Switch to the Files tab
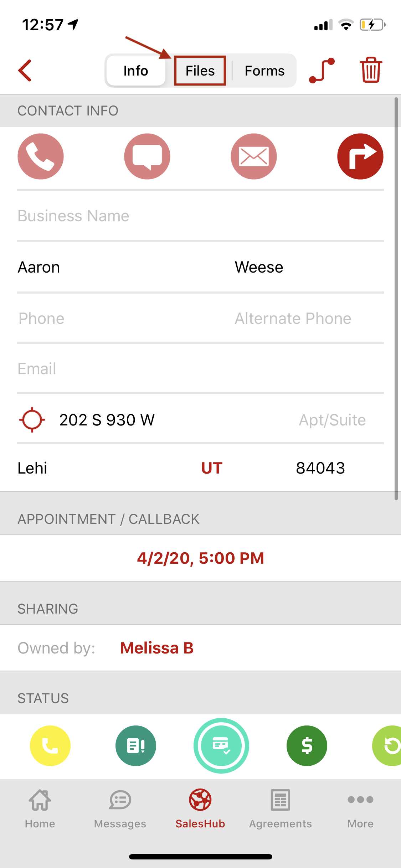Image resolution: width=401 pixels, height=868 pixels. click(200, 71)
